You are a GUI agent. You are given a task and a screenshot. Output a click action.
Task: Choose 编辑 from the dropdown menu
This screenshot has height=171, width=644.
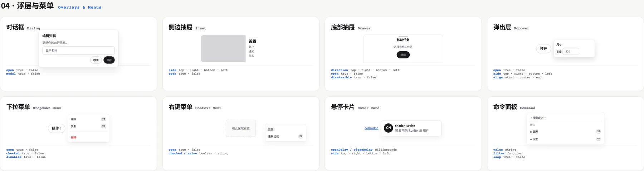pyautogui.click(x=88, y=119)
